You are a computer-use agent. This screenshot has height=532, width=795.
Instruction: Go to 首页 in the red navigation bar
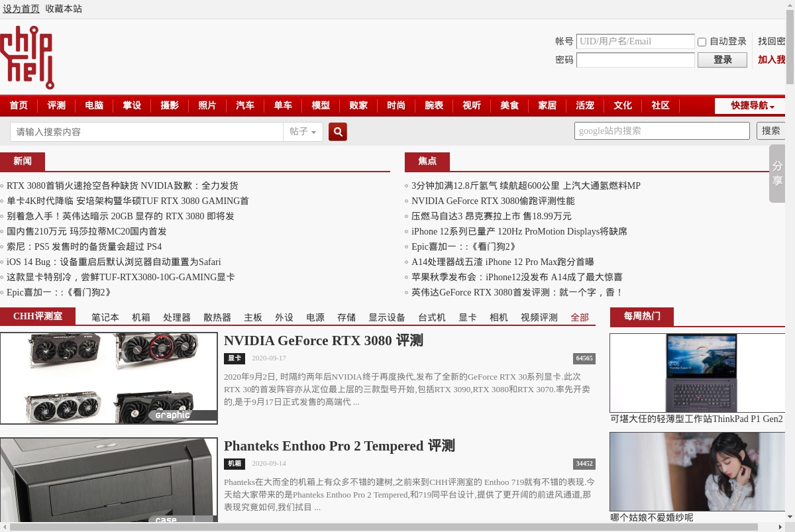click(x=19, y=106)
